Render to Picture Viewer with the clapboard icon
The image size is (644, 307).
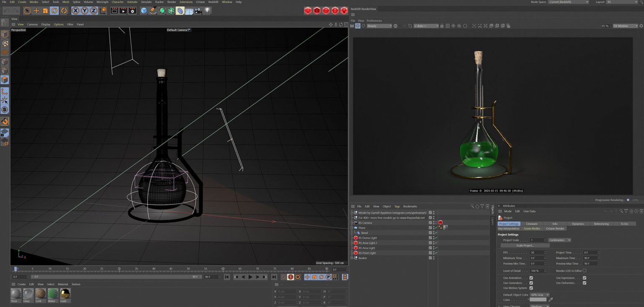[x=123, y=11]
